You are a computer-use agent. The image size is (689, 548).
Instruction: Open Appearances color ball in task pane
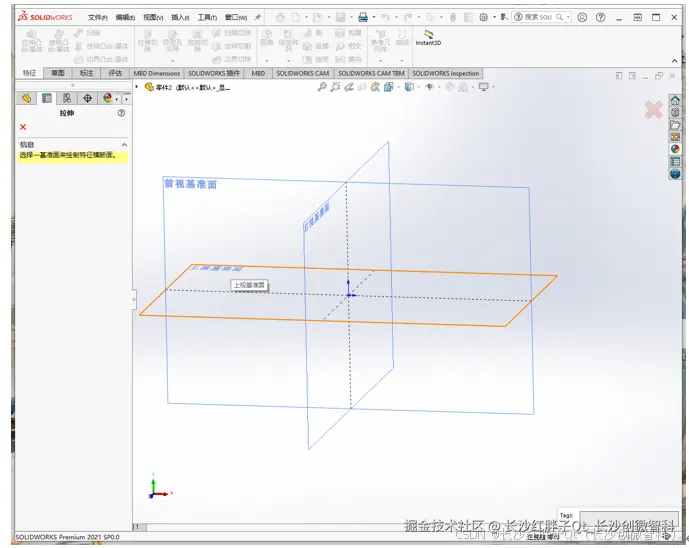tap(675, 149)
